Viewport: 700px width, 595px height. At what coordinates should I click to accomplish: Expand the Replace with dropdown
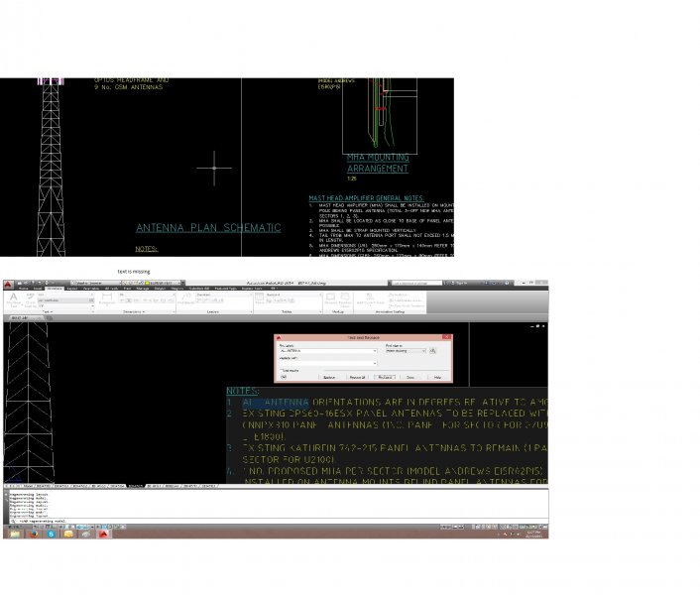point(374,363)
